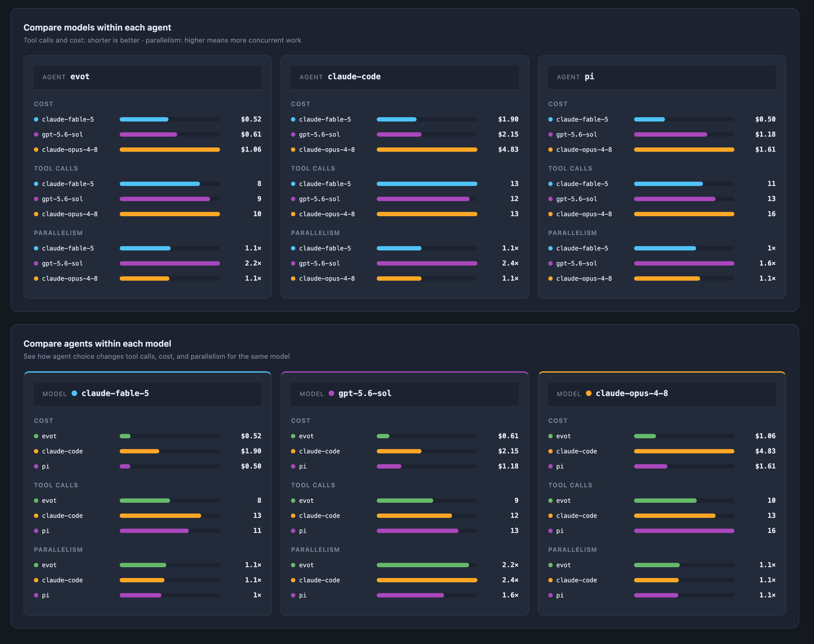Select the subtitle starting "Tool calls and cost"
Screen dimensions: 814x644
(162, 40)
